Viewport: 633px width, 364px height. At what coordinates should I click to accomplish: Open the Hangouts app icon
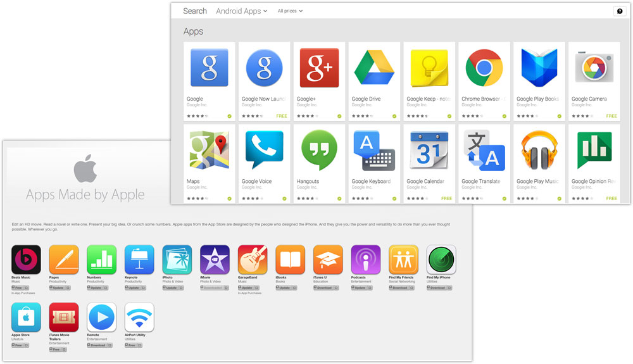click(x=319, y=150)
